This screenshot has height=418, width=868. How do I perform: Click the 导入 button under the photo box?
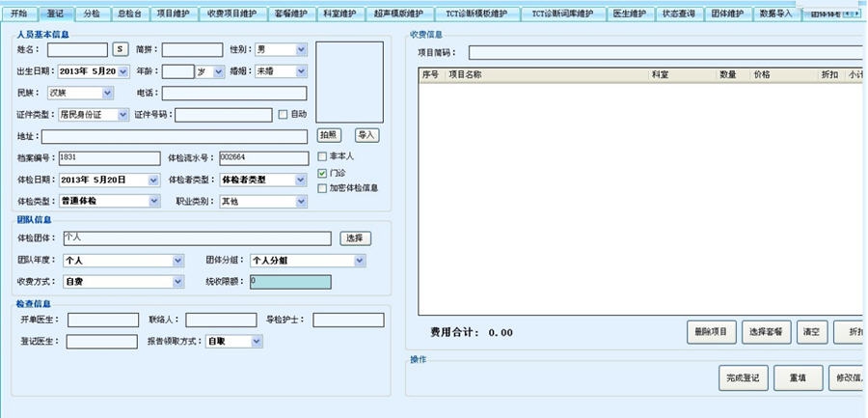366,135
